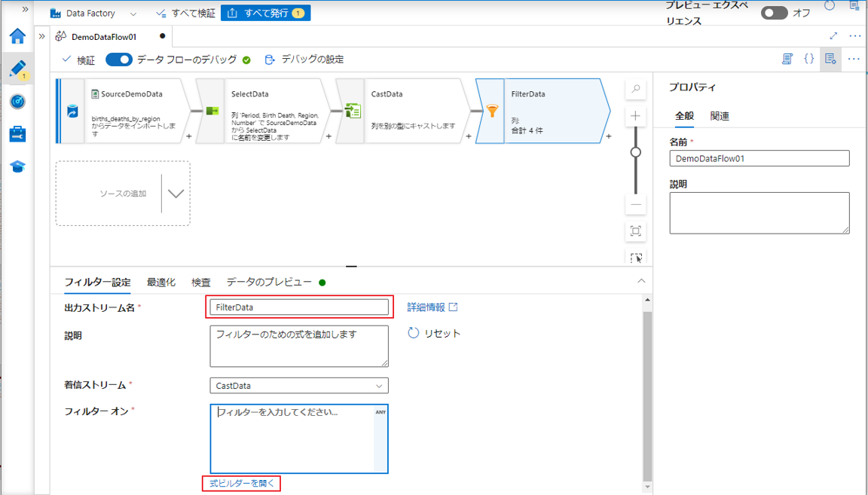The image size is (868, 495).
Task: Click the fit to screen icon
Action: tap(635, 231)
